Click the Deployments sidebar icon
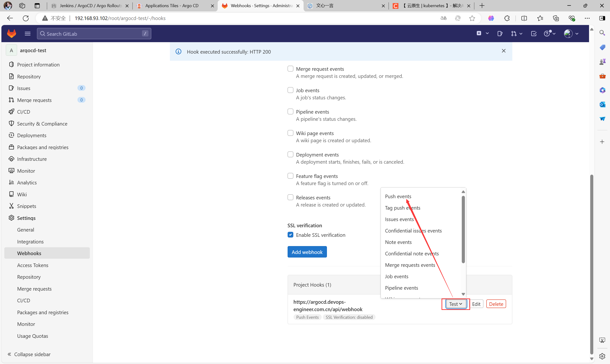This screenshot has width=610, height=364. click(11, 135)
